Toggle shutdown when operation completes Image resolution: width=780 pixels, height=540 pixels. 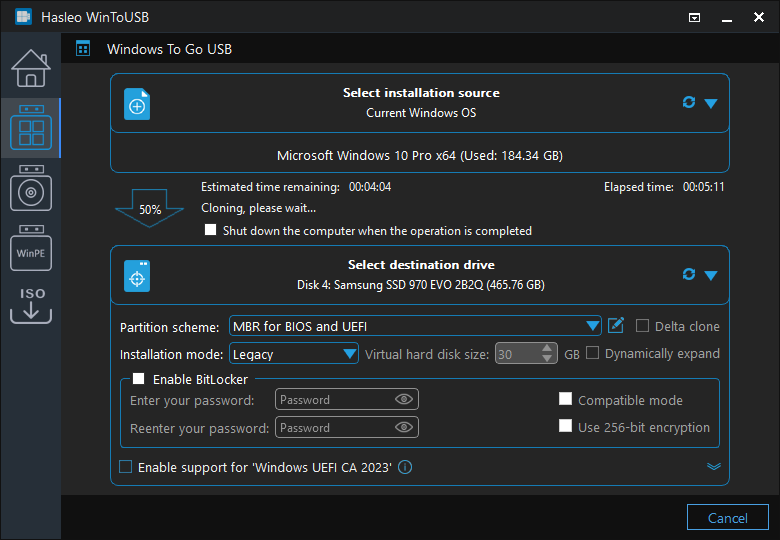[x=210, y=230]
